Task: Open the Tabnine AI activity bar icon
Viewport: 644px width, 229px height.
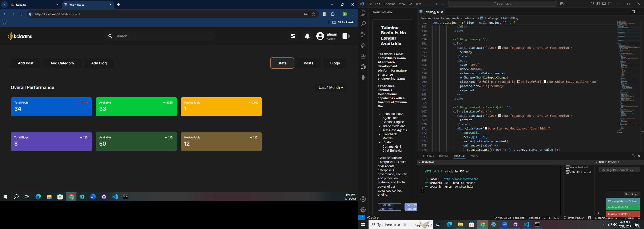Action: tap(363, 67)
